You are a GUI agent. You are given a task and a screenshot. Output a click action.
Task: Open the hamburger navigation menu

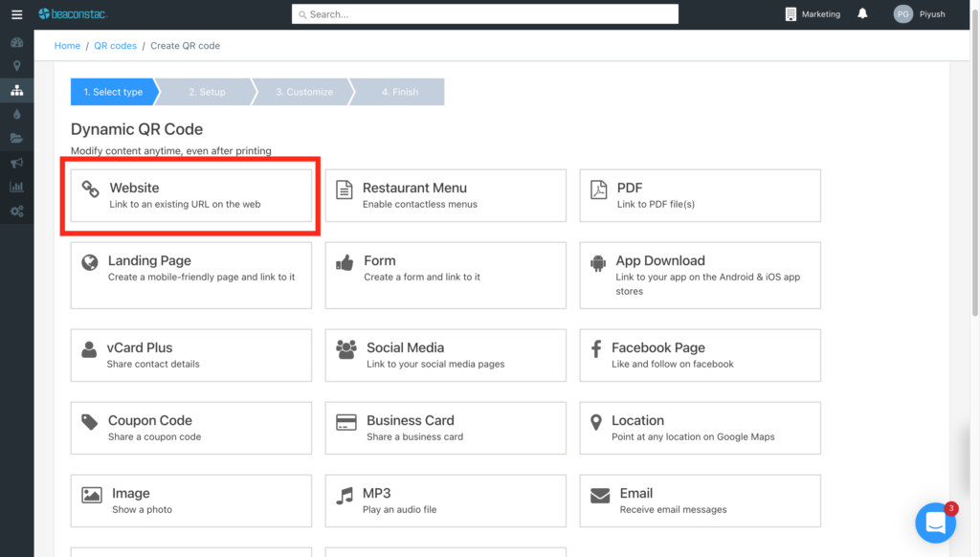[16, 14]
